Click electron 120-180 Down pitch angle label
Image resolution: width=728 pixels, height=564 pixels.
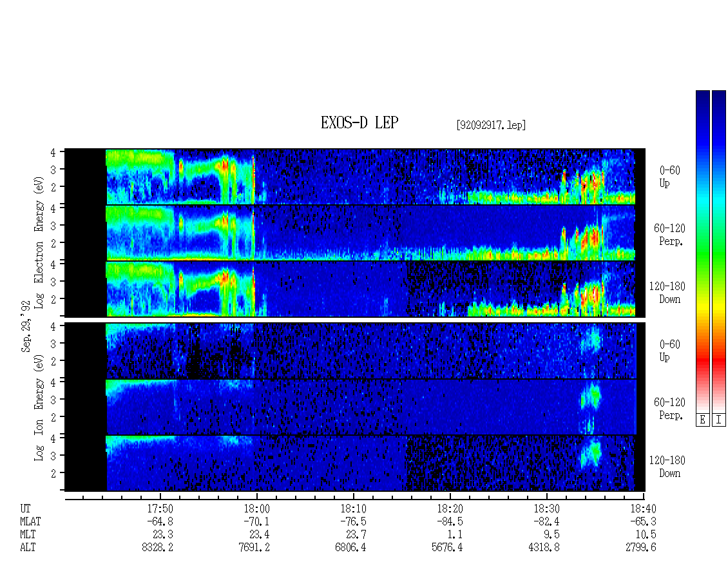coord(667,293)
